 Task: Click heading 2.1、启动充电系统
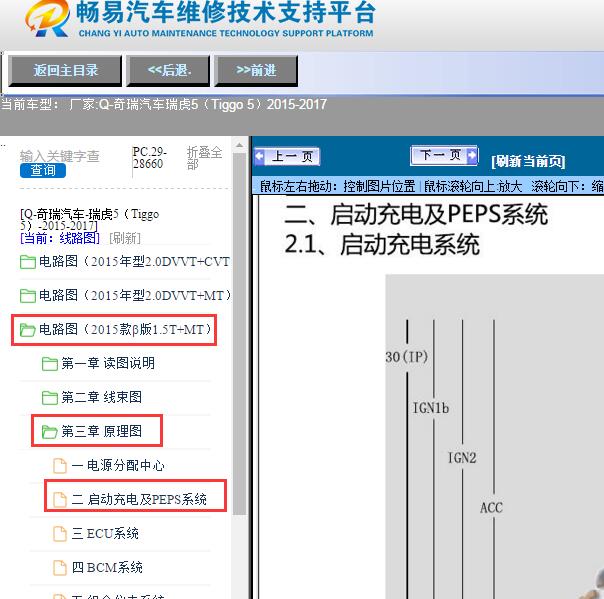pyautogui.click(x=382, y=245)
